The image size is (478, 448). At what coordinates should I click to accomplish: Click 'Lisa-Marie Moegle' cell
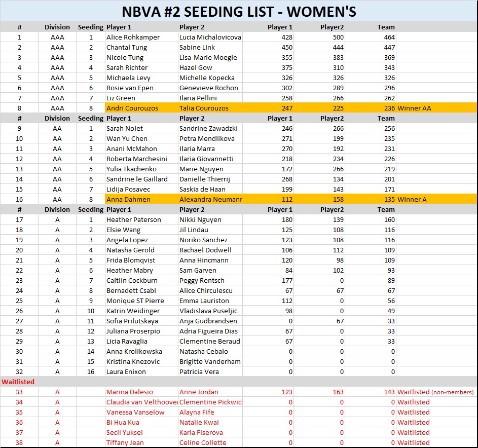pos(210,57)
